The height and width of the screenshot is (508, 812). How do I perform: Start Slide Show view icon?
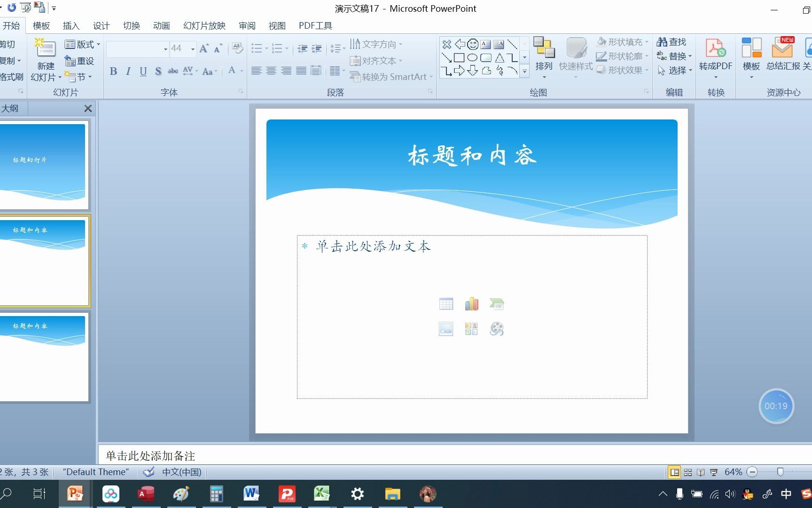(714, 472)
